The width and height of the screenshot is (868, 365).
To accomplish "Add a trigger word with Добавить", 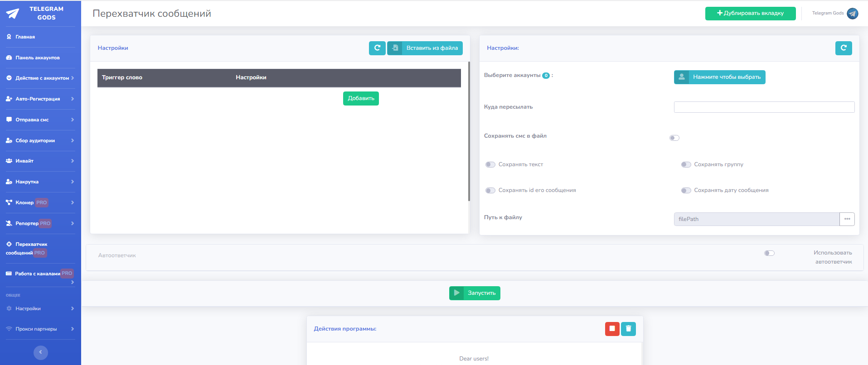I will point(361,98).
